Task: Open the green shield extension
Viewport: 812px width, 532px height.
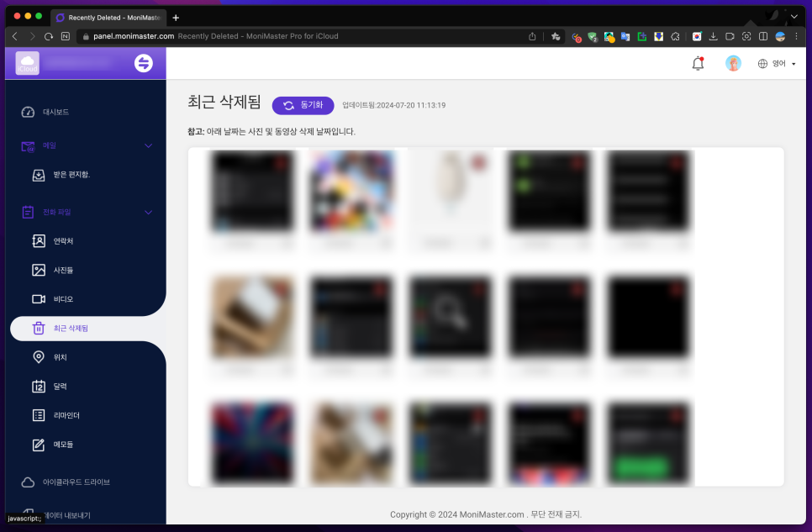Action: (593, 37)
